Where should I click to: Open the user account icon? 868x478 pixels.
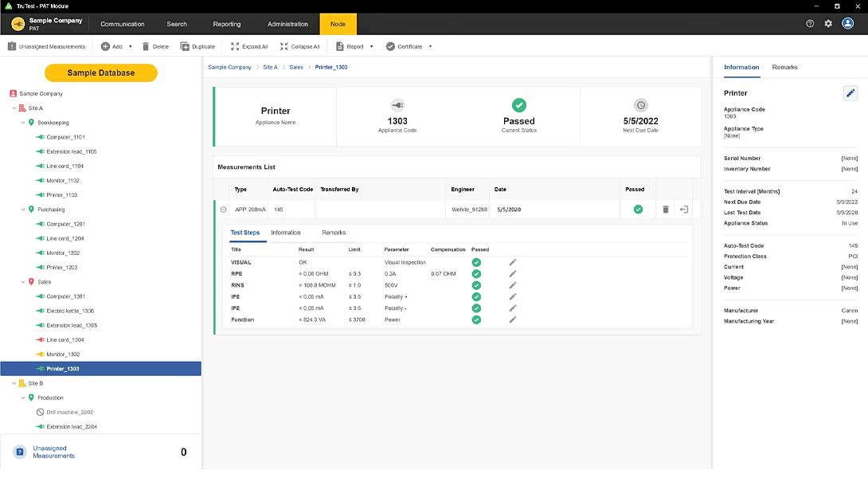click(847, 23)
